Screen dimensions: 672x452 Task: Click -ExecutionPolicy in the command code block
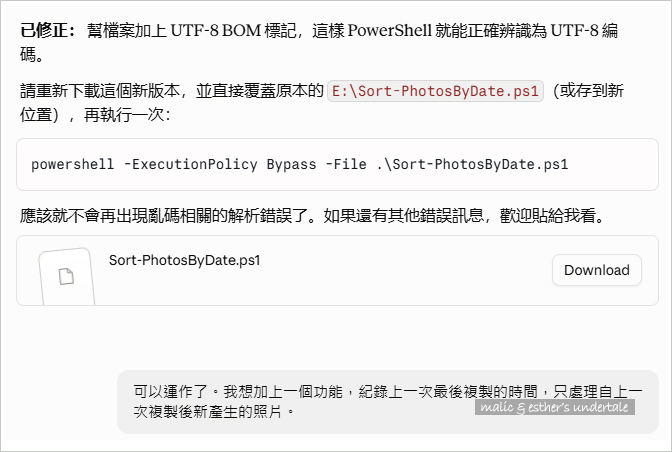click(x=191, y=165)
